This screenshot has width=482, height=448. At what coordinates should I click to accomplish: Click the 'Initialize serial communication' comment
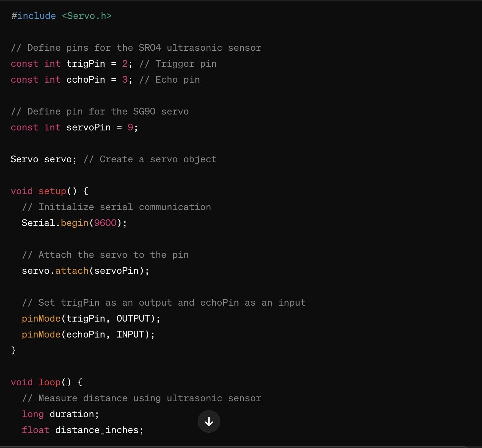click(x=116, y=207)
